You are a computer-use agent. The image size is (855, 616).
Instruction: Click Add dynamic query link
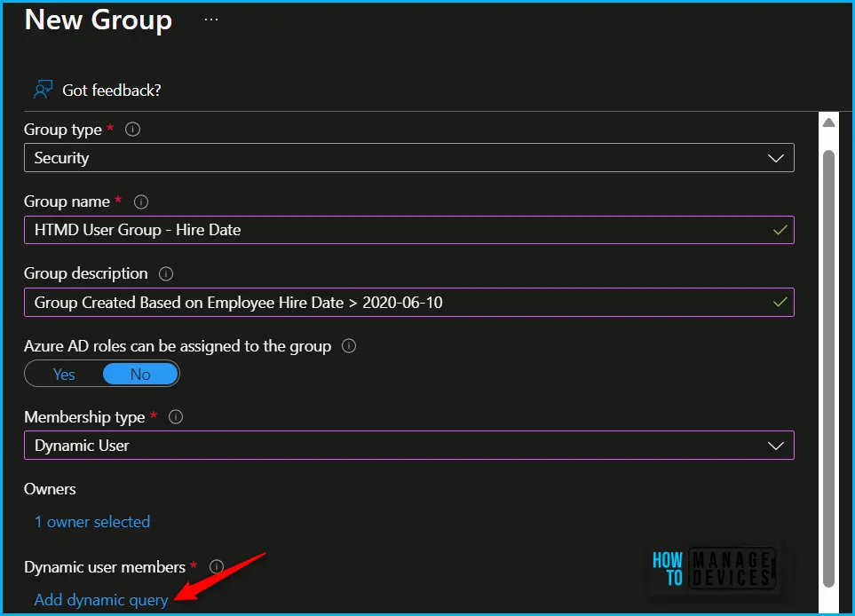point(101,600)
